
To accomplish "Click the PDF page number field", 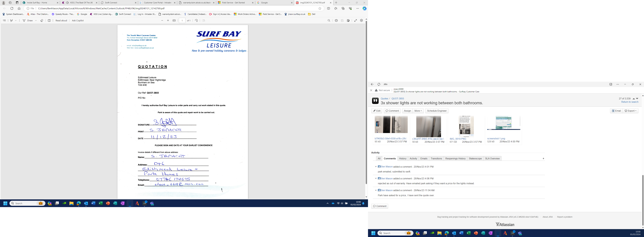I will pyautogui.click(x=182, y=21).
